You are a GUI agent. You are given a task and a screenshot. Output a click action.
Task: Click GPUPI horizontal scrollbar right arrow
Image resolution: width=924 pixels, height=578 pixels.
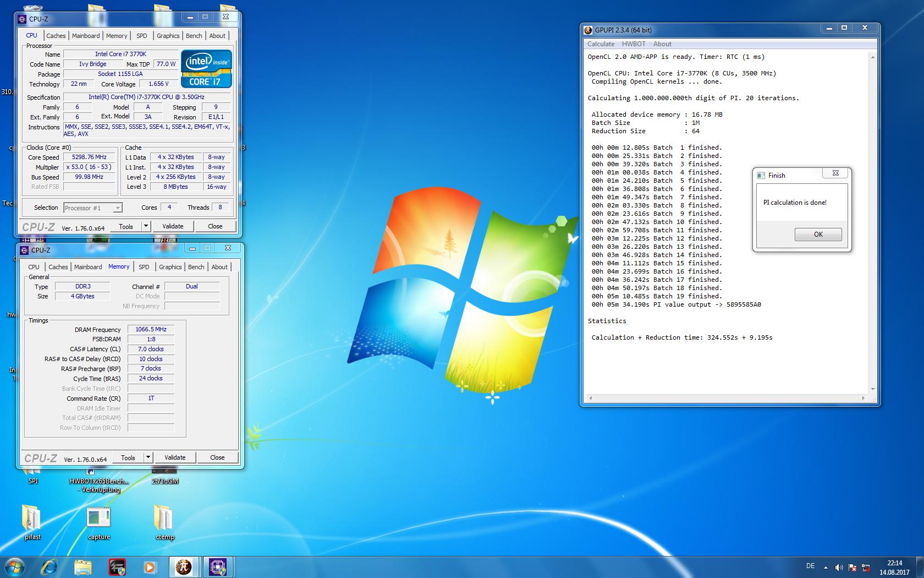pyautogui.click(x=864, y=398)
